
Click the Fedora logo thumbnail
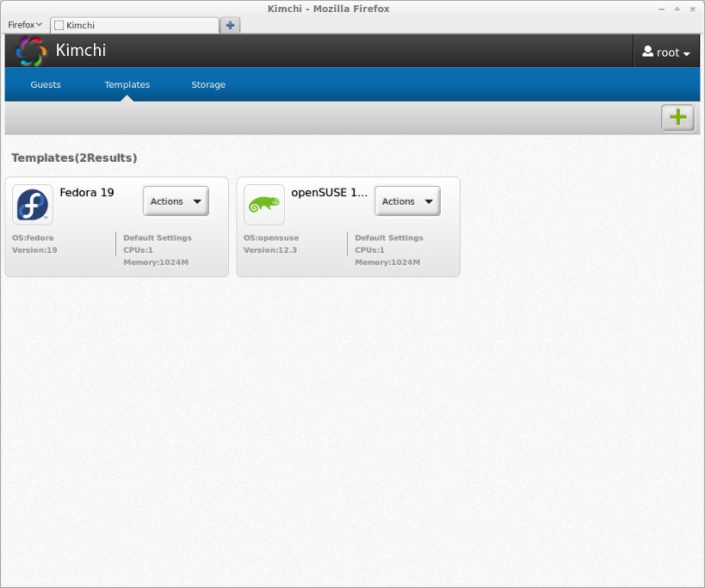coord(33,205)
